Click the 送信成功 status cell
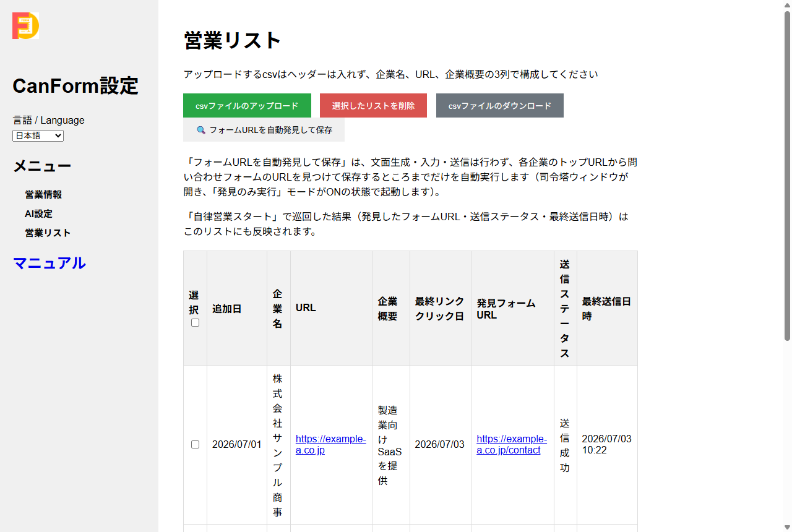Screen dimensions: 792x532 point(566,445)
